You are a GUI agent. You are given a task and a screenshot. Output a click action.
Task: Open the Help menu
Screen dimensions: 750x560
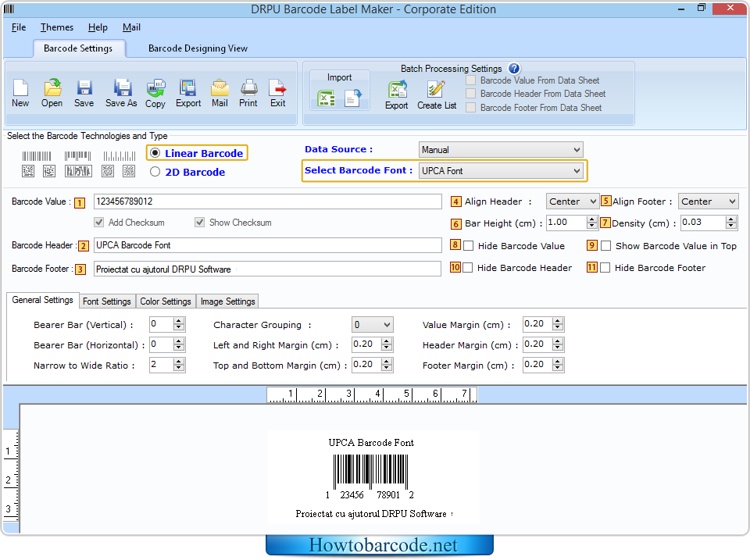point(98,27)
